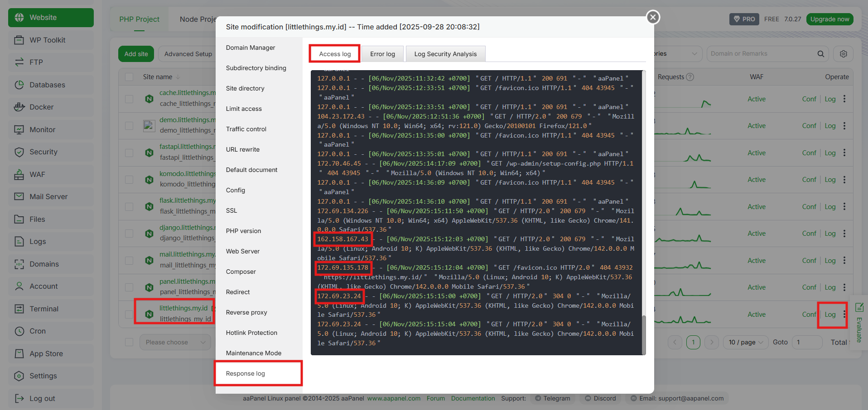
Task: Click the Log out door icon
Action: (19, 398)
